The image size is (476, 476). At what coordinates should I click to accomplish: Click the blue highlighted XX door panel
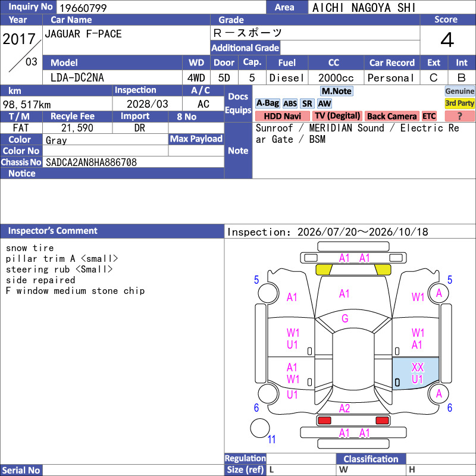[x=415, y=373]
